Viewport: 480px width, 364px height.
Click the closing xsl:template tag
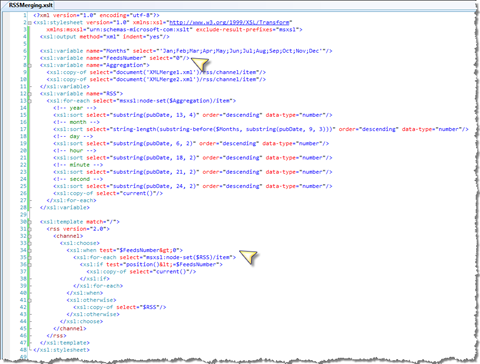click(65, 343)
